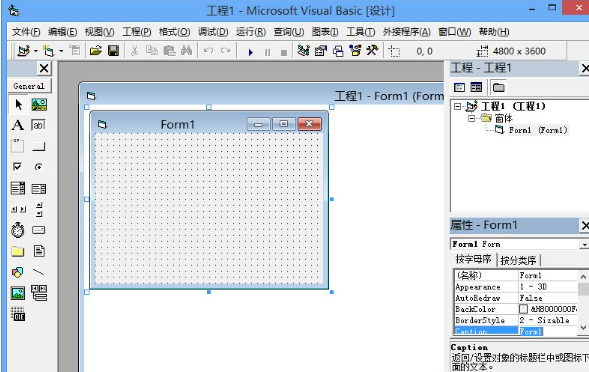
Task: Open the 文件(F) menu
Action: (26, 32)
